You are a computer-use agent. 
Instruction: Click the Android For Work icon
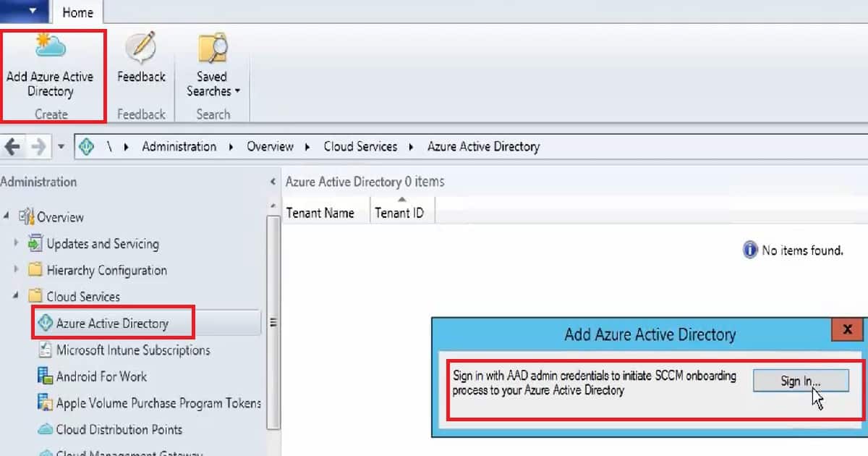point(45,376)
